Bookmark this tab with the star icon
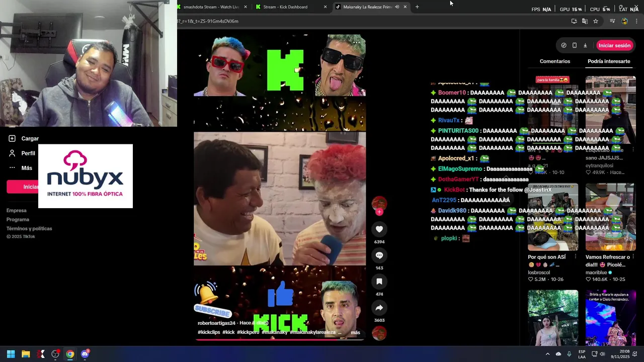644x362 pixels. pos(596,21)
